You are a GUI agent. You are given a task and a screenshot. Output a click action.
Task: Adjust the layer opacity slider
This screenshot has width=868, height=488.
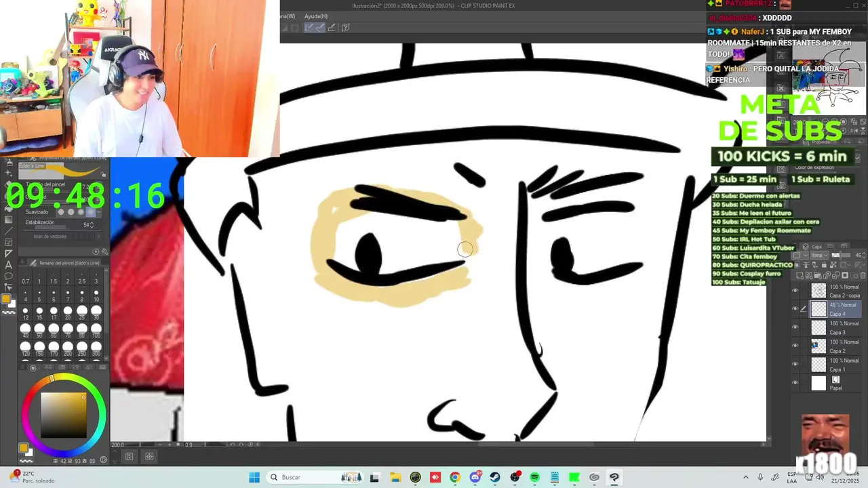[x=841, y=256]
